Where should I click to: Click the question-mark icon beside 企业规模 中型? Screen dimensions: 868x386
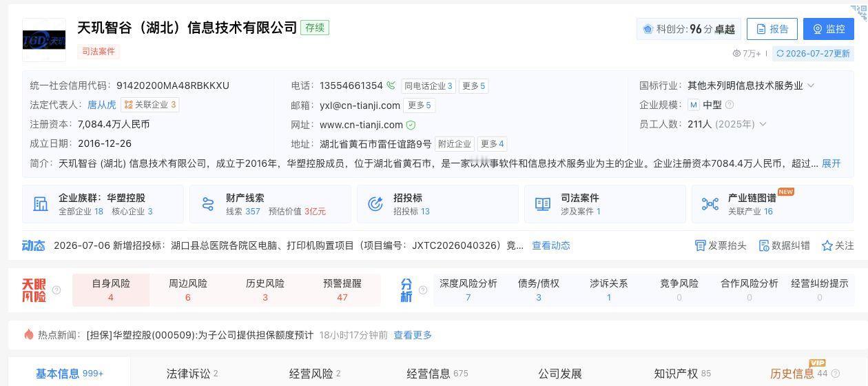tap(730, 105)
